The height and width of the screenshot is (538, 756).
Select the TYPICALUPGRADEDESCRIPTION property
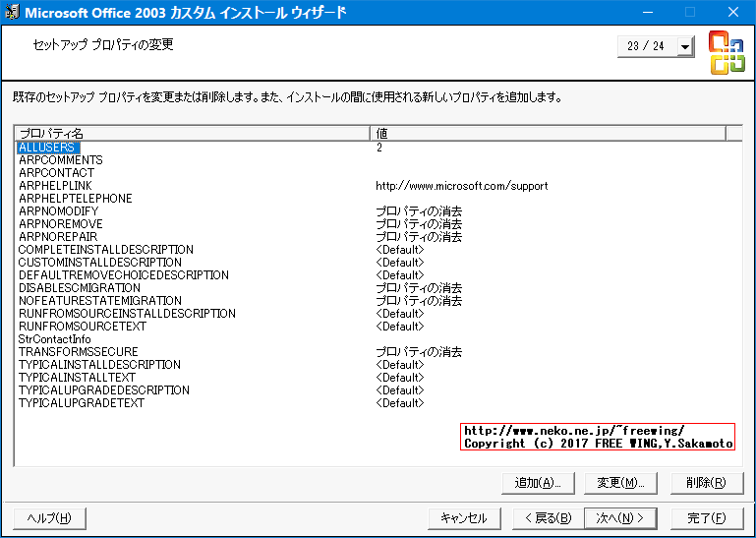[x=103, y=389]
